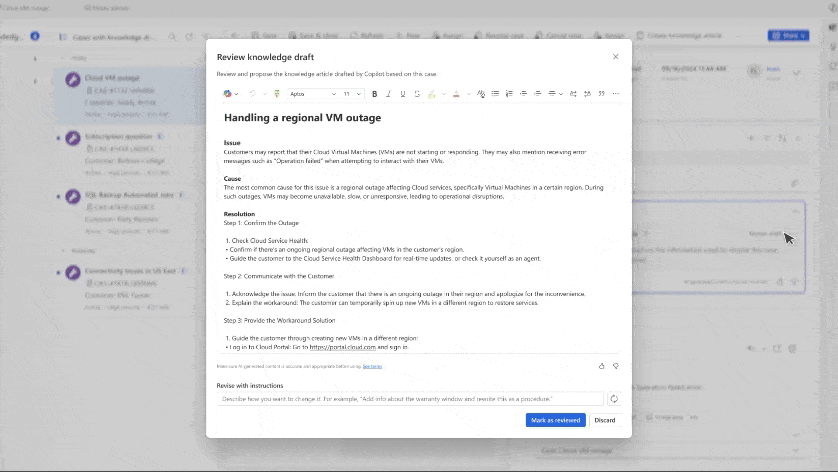Toggle underline text formatting

coord(403,94)
